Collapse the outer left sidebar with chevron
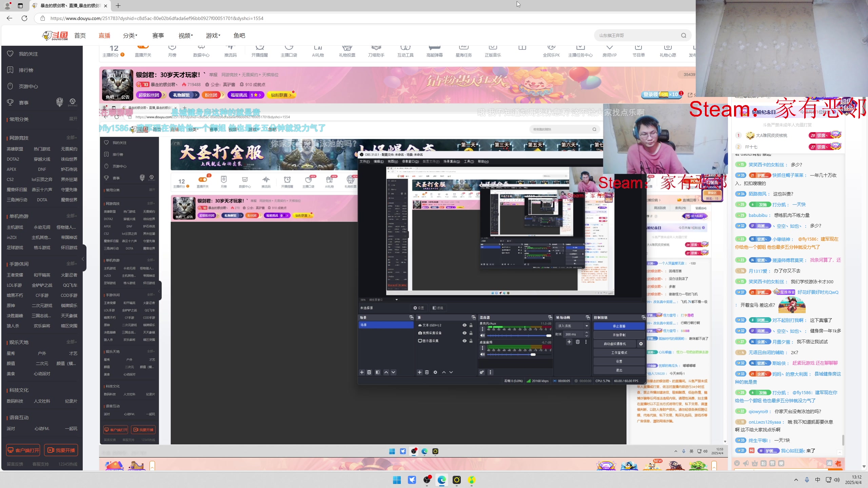The height and width of the screenshot is (488, 868). tap(83, 259)
